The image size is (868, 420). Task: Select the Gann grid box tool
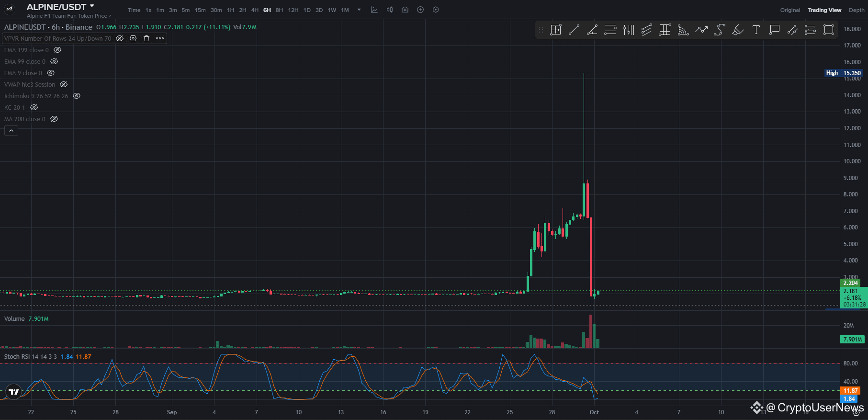tap(665, 30)
